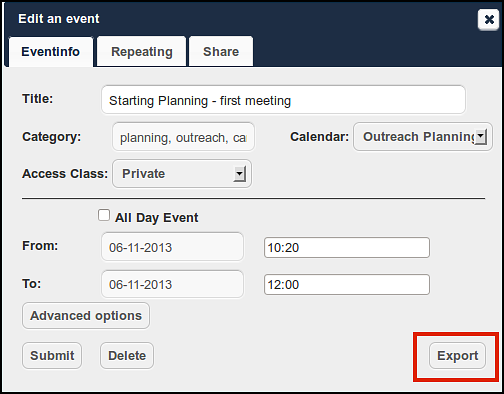Click the Access Class dropdown arrow icon

239,174
